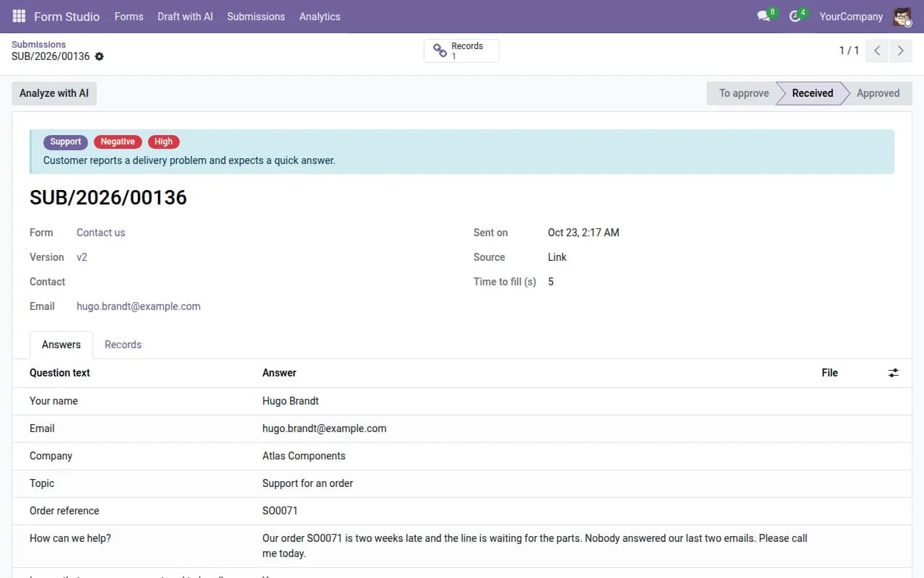Screen dimensions: 924x578
Task: Set status to Approved
Action: click(x=878, y=93)
